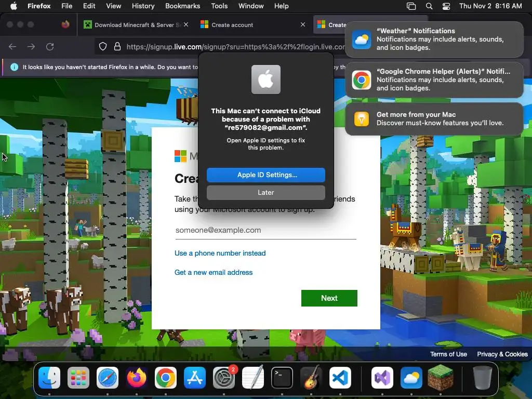The height and width of the screenshot is (399, 532).
Task: Open the Privacy & Cookies link
Action: 502,354
